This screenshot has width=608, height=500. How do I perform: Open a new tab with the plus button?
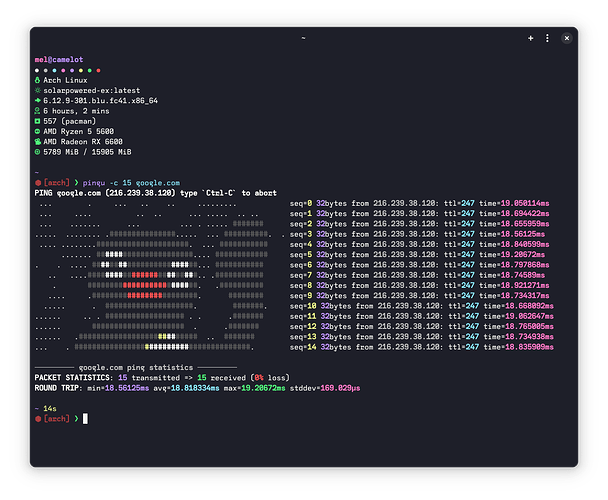click(x=530, y=37)
